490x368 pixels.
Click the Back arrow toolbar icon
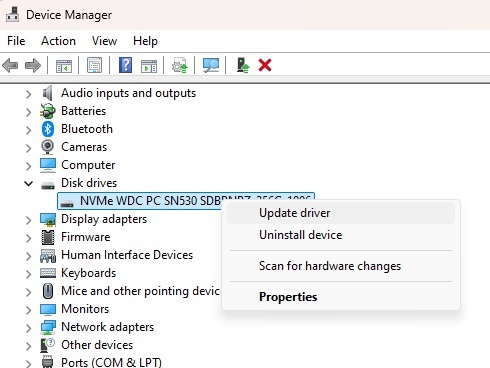point(10,65)
